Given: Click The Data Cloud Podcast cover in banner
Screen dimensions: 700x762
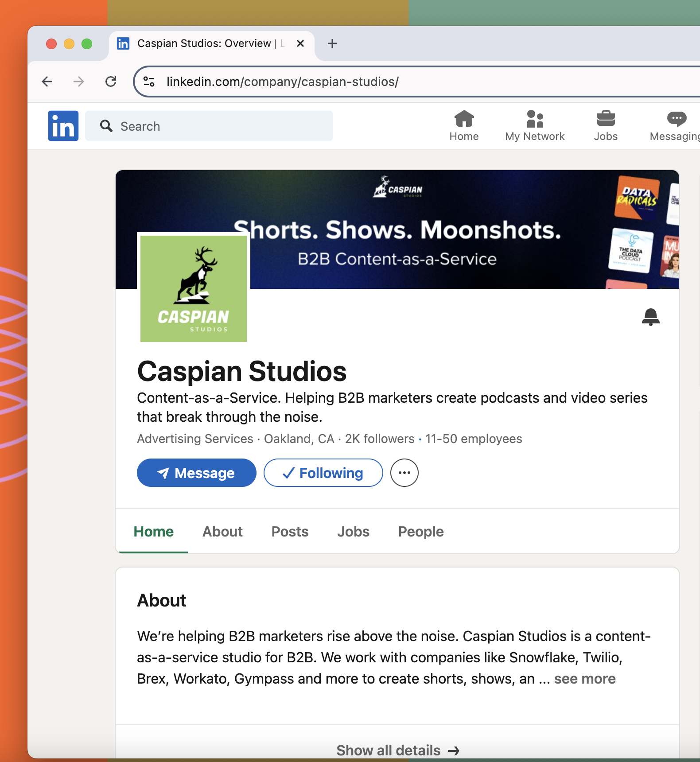Looking at the screenshot, I should click(631, 250).
